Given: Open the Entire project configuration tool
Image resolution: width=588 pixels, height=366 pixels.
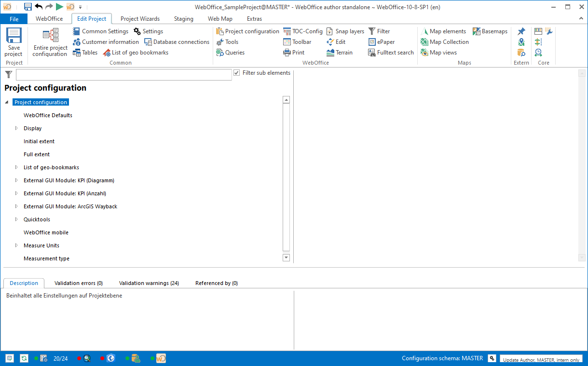Looking at the screenshot, I should [48, 42].
